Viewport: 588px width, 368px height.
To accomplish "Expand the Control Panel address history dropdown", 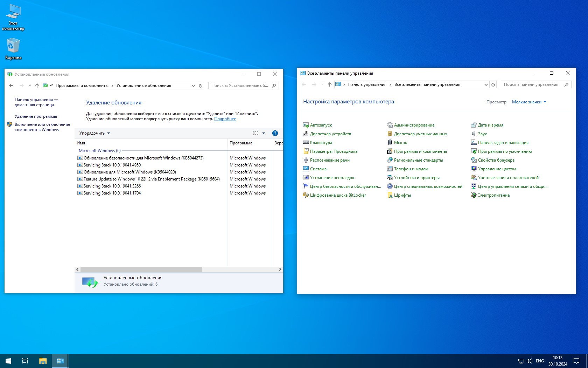I will (486, 84).
